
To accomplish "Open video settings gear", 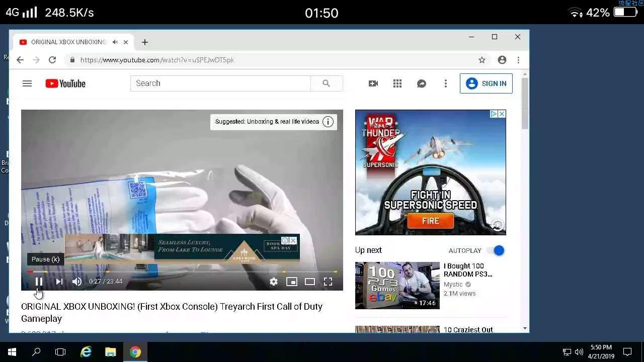I will tap(273, 282).
